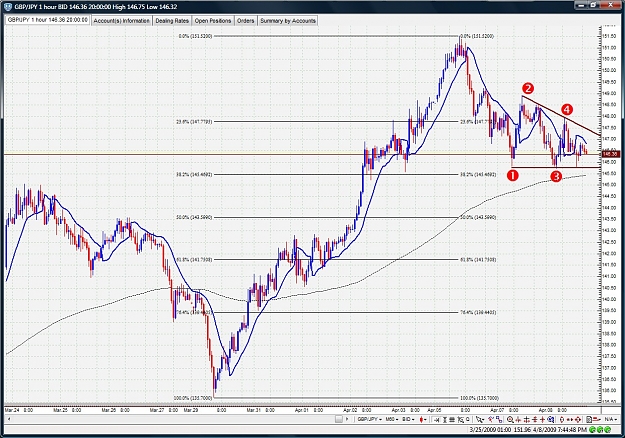
Task: Click the status bar date 3/25/2009 01:00
Action: (x=490, y=430)
